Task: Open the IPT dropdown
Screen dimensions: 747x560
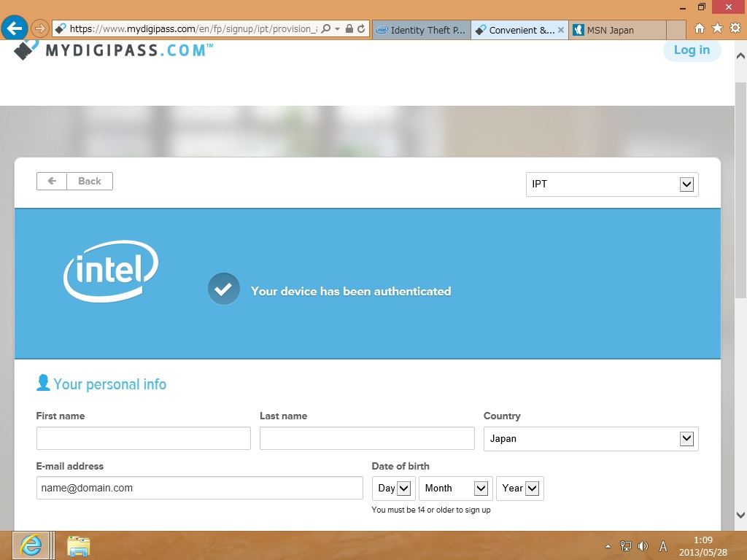Action: tap(612, 184)
